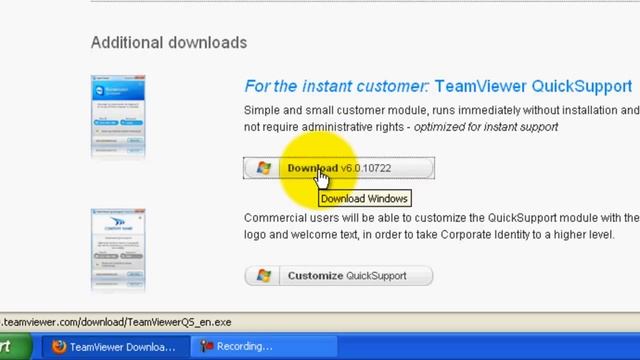Switch to the Recording taskbar window
This screenshot has height=360, width=640.
coord(264,347)
